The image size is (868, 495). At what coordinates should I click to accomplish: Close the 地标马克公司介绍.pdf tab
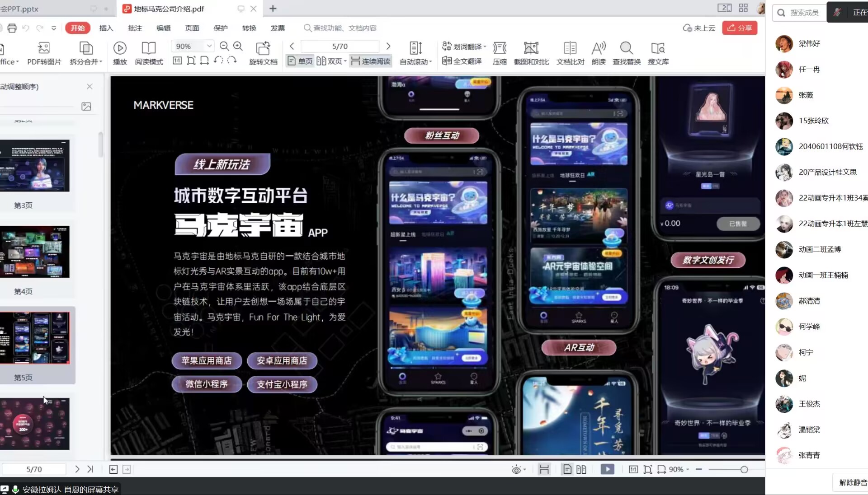click(254, 9)
